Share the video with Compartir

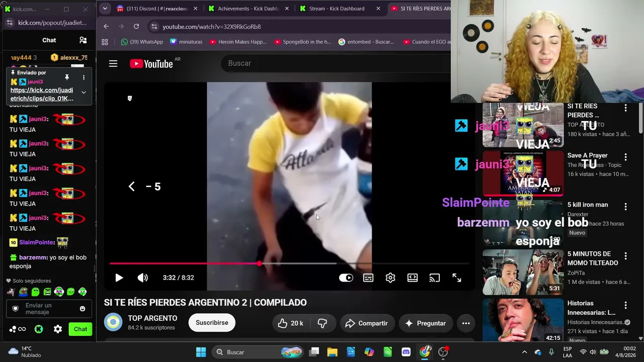(x=367, y=323)
